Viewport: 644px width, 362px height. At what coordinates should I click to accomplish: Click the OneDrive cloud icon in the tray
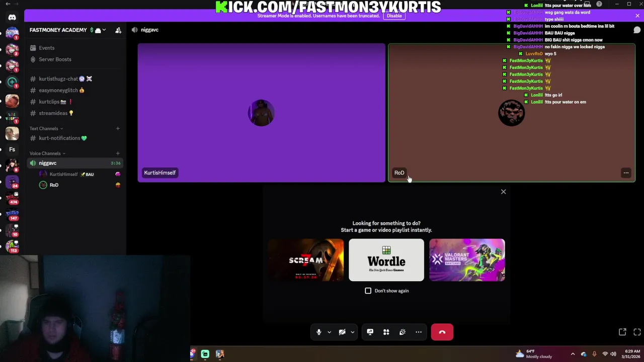point(584,354)
